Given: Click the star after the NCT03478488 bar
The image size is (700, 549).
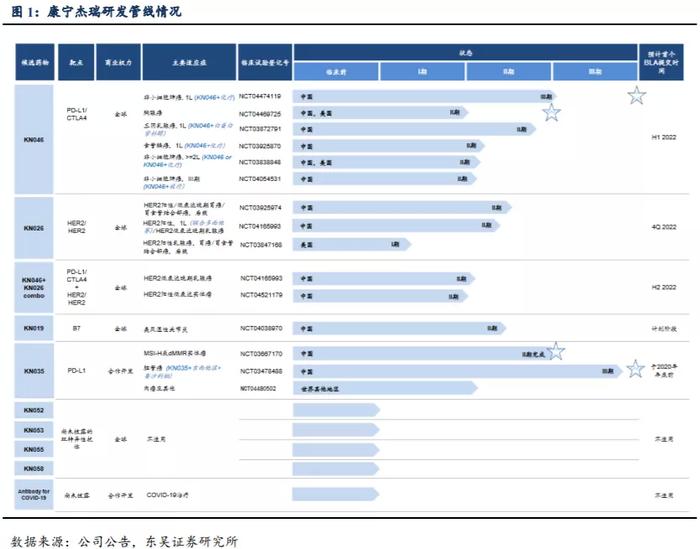Looking at the screenshot, I should (635, 369).
